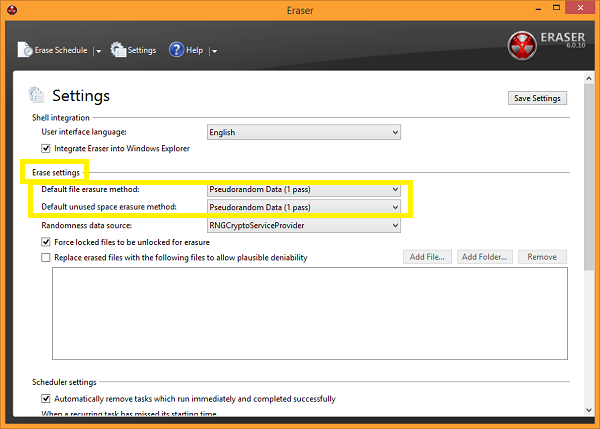Toggle Integrate Eraser into Windows Explorer
The image size is (600, 429).
pos(46,148)
